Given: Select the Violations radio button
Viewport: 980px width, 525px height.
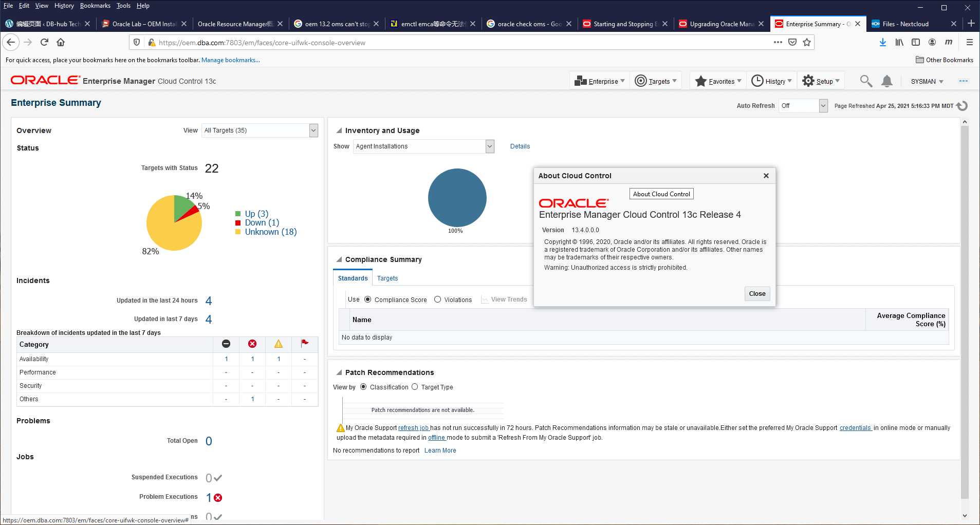Looking at the screenshot, I should pos(438,299).
